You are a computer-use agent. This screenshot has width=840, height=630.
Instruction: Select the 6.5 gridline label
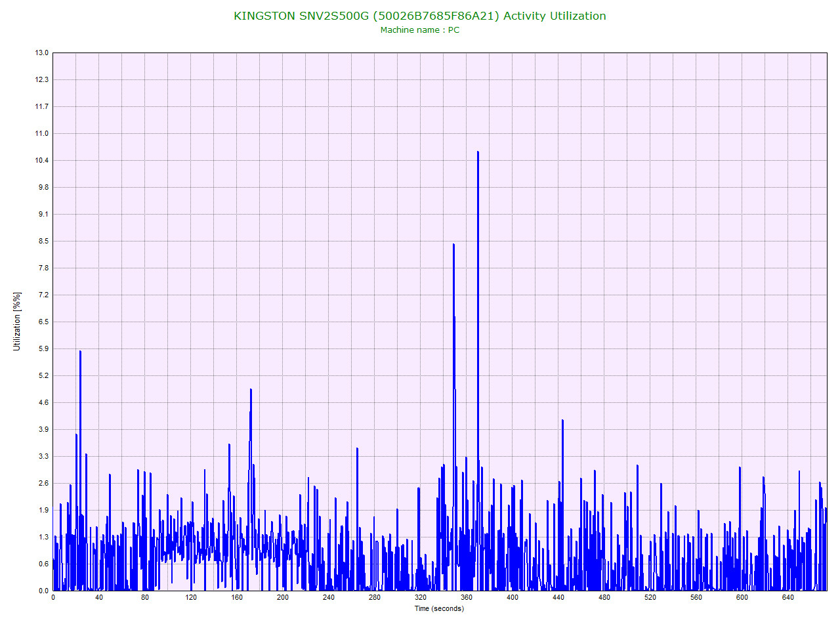click(42, 322)
